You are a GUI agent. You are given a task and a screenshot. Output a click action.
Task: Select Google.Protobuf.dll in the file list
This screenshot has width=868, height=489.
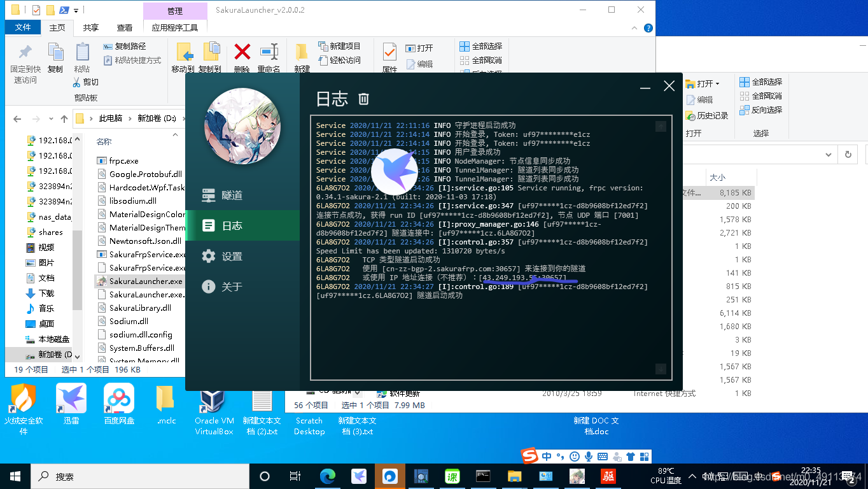pyautogui.click(x=146, y=174)
